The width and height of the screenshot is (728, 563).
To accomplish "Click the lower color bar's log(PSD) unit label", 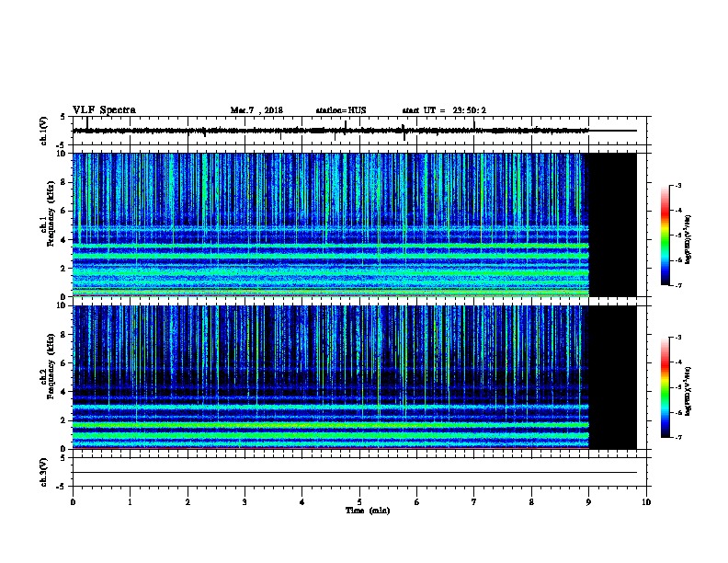I will [x=688, y=392].
